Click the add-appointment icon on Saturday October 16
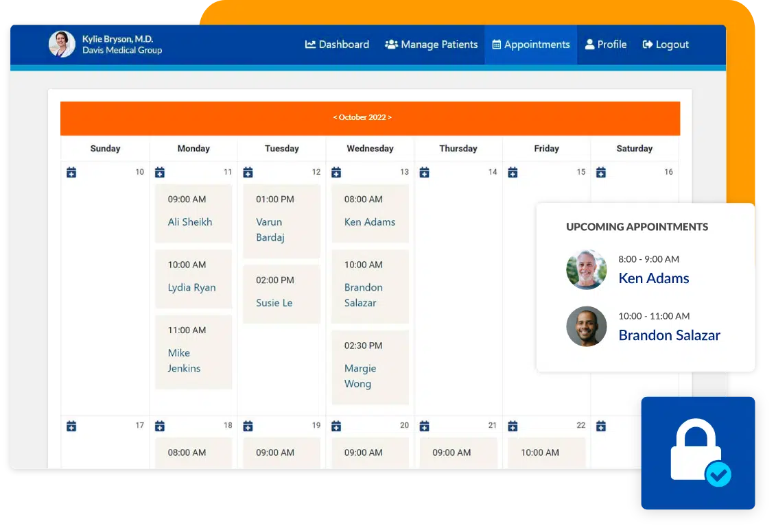776x532 pixels. tap(601, 172)
